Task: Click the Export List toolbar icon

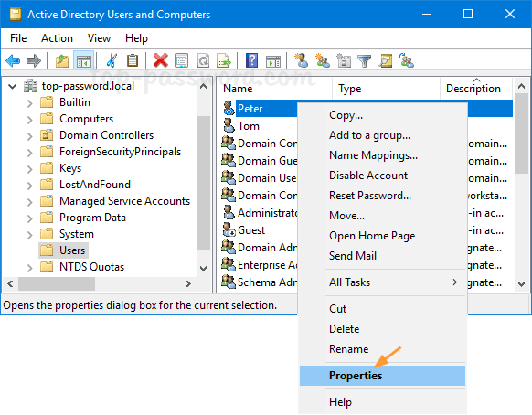Action: point(224,60)
